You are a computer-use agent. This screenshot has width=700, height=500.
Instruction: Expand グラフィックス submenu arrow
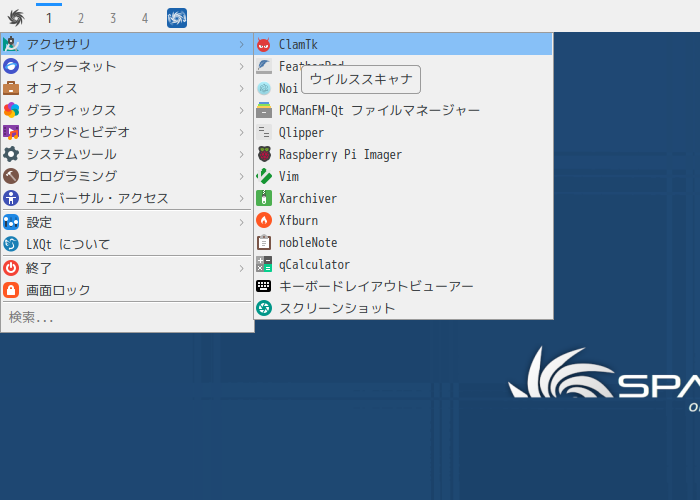click(x=242, y=110)
